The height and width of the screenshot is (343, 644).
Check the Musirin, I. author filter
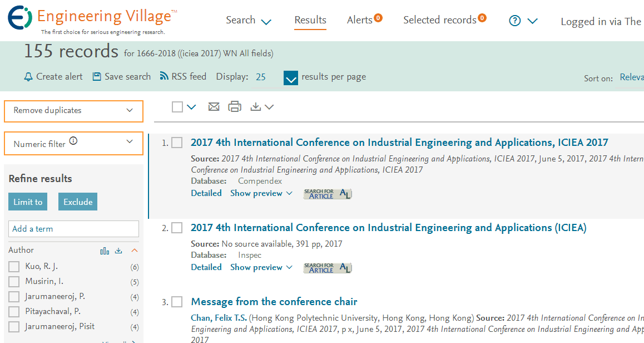(14, 282)
